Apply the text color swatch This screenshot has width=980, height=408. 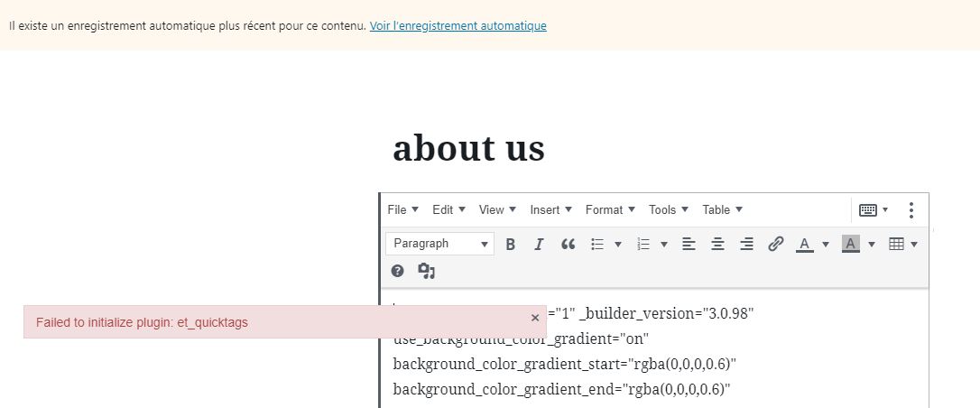pos(804,244)
